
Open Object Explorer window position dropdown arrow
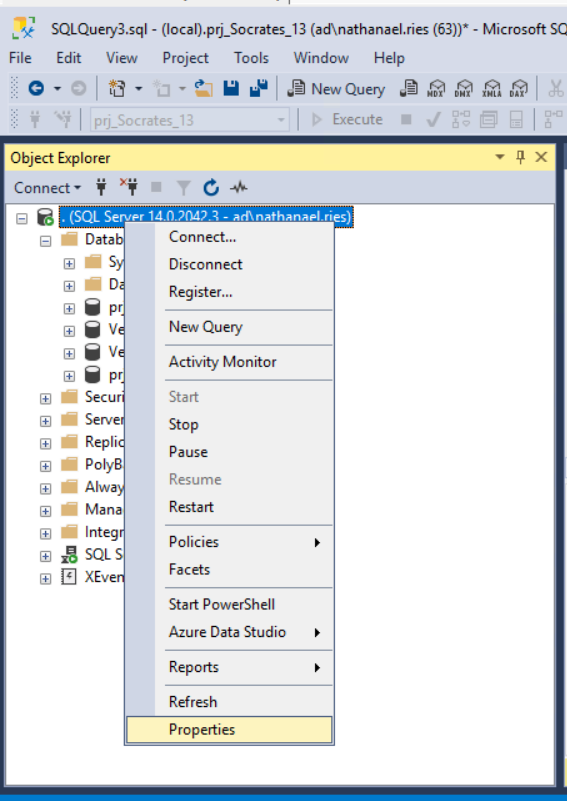[500, 157]
